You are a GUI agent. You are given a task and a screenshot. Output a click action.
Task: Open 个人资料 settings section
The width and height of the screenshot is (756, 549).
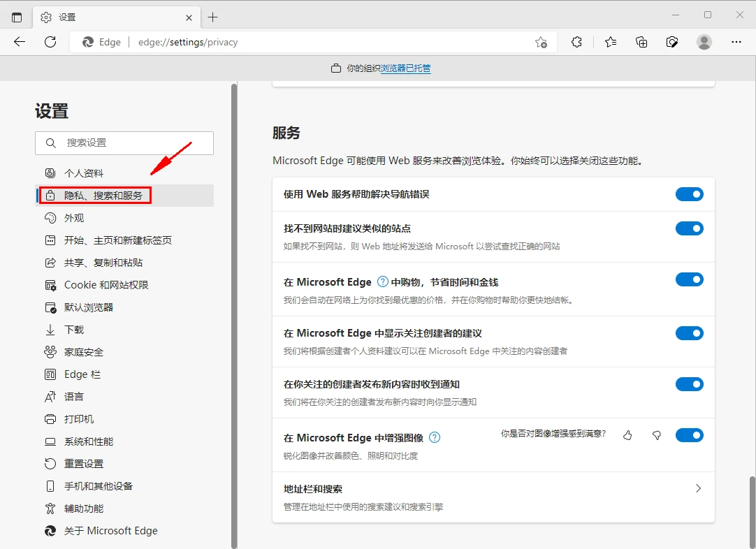tap(124, 173)
